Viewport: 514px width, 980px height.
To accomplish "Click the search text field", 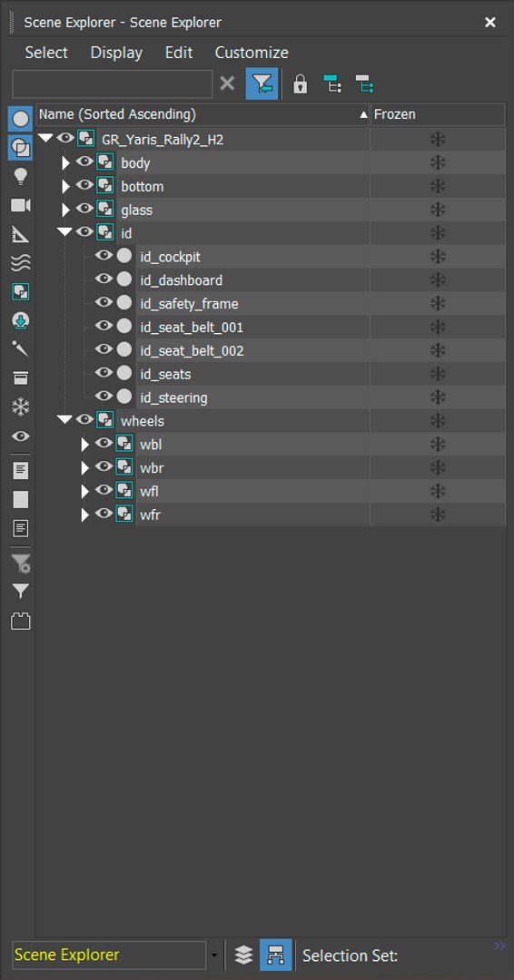I will (113, 83).
